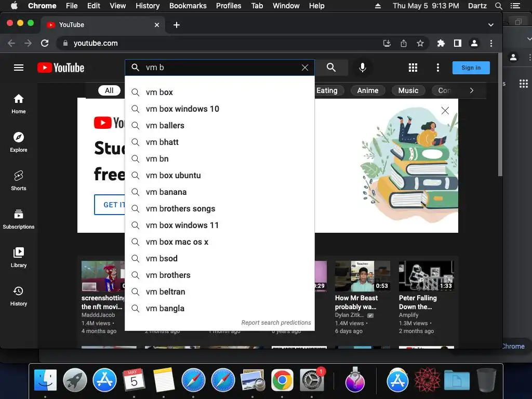Open Explore in sidebar
The height and width of the screenshot is (399, 532).
[x=19, y=142]
